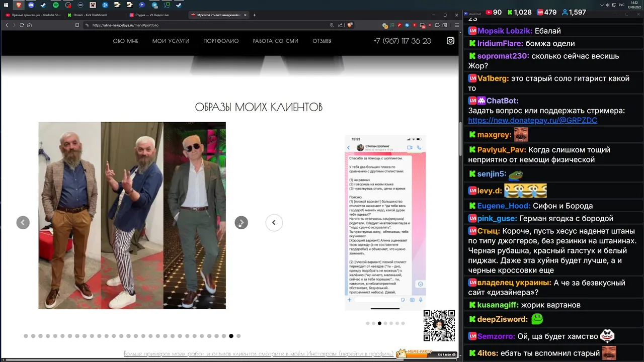Open the Windows Start menu
The image size is (644, 362).
[7, 5]
